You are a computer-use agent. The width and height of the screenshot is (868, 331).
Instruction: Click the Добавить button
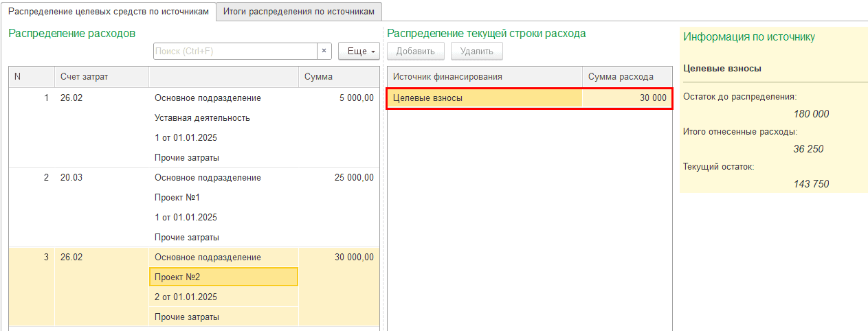pos(415,52)
